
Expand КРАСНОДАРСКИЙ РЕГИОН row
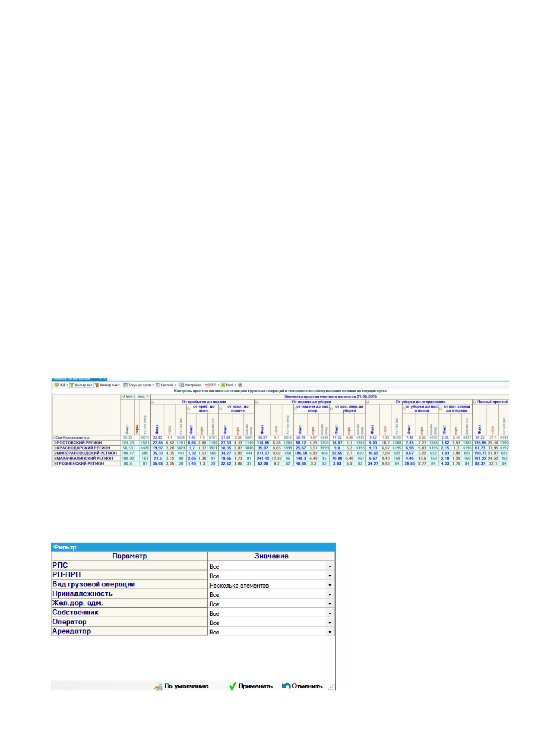[x=55, y=448]
